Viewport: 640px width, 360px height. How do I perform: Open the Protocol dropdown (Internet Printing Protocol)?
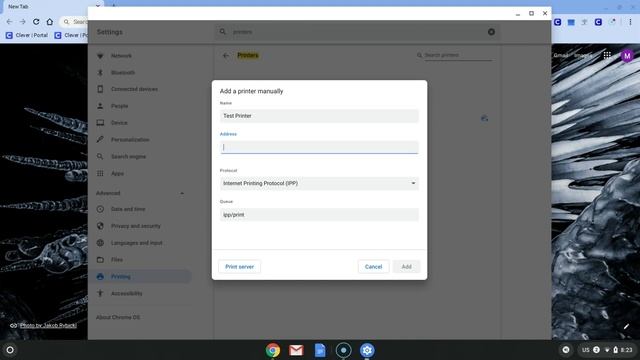[x=319, y=183]
